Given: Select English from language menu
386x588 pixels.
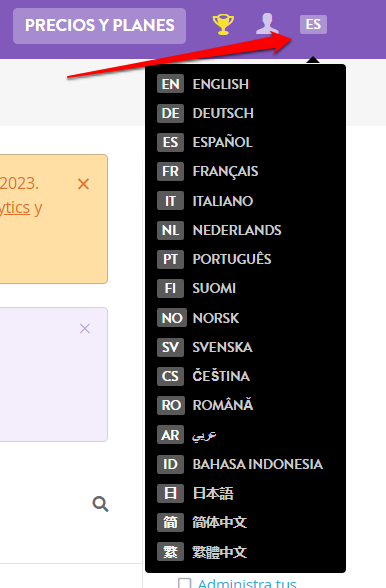Looking at the screenshot, I should tap(245, 84).
